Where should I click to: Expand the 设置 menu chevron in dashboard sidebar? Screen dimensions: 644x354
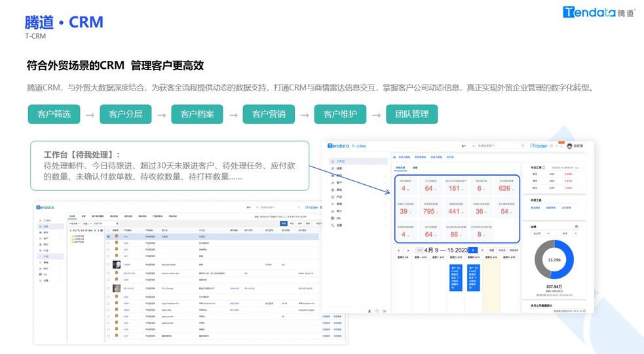pyautogui.click(x=385, y=226)
